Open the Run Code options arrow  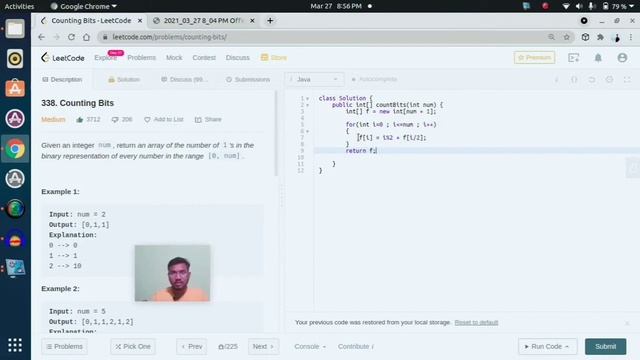coord(567,347)
